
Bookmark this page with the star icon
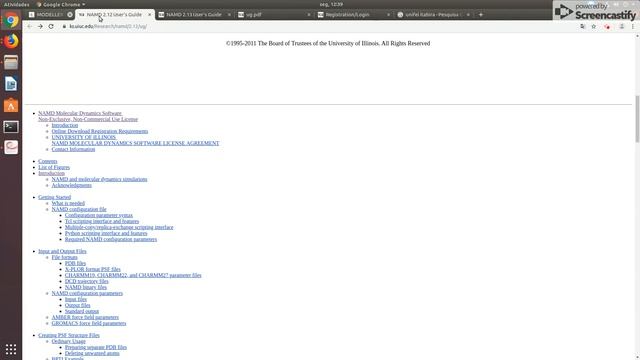593,26
